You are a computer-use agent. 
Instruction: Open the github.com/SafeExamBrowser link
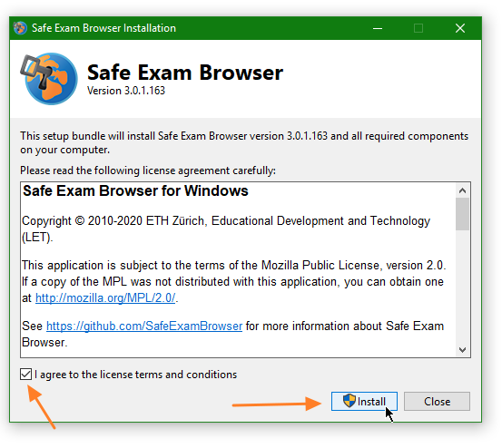click(144, 326)
